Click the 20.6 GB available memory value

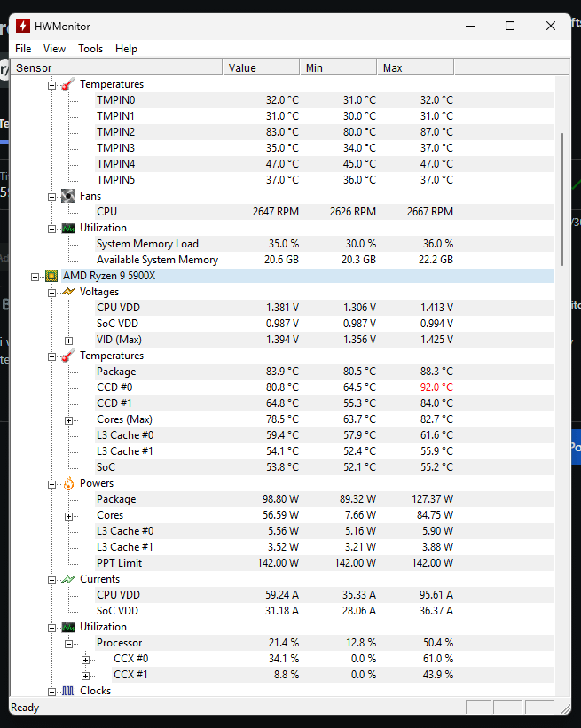(x=281, y=260)
